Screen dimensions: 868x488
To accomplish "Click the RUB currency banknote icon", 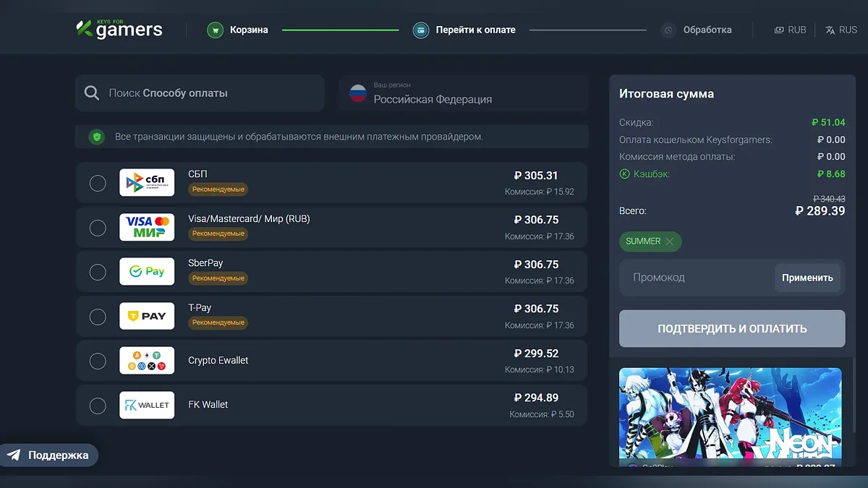I will click(779, 30).
